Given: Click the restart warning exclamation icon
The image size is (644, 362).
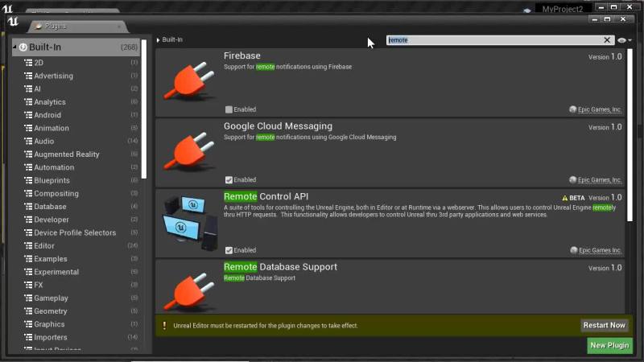Looking at the screenshot, I should [x=164, y=326].
